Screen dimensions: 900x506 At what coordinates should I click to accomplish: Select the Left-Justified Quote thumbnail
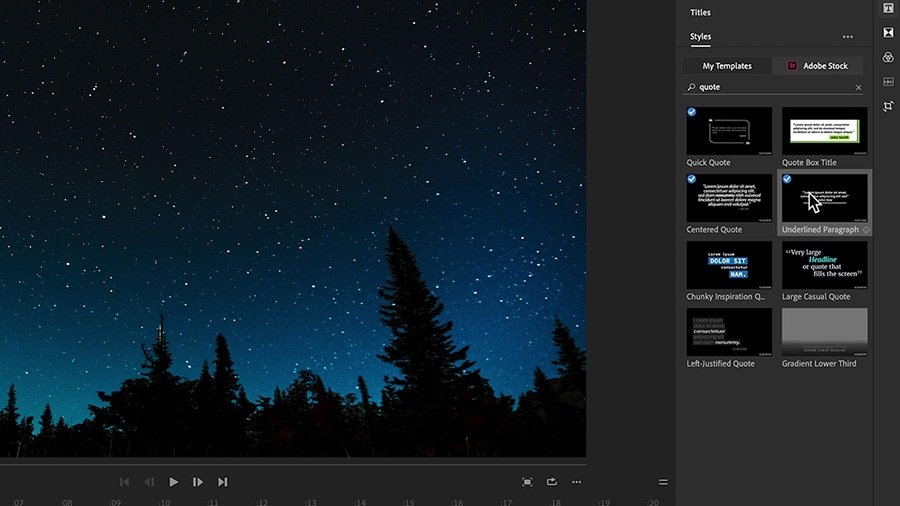(x=729, y=332)
